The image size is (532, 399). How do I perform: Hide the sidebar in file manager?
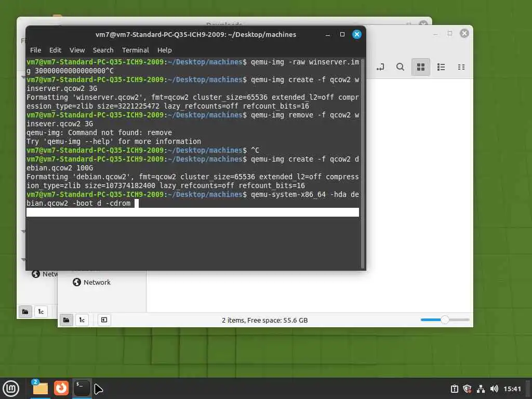tap(104, 320)
